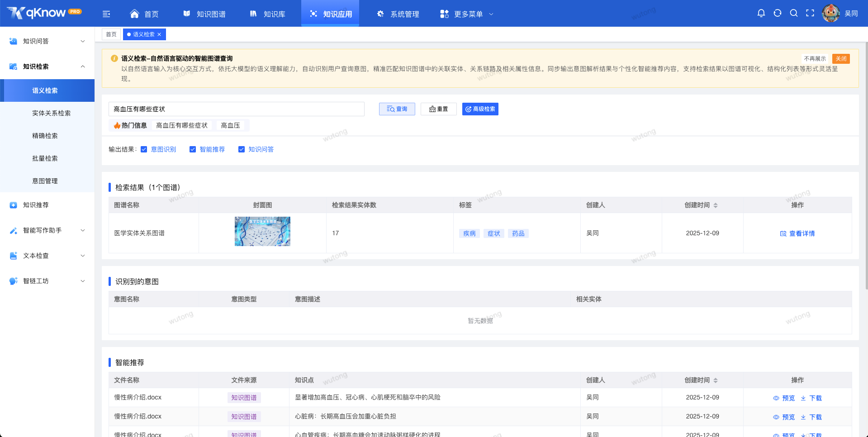Click the 查看详情 detail icon in 操作 column
Viewport: 868px width, 437px height.
[783, 233]
